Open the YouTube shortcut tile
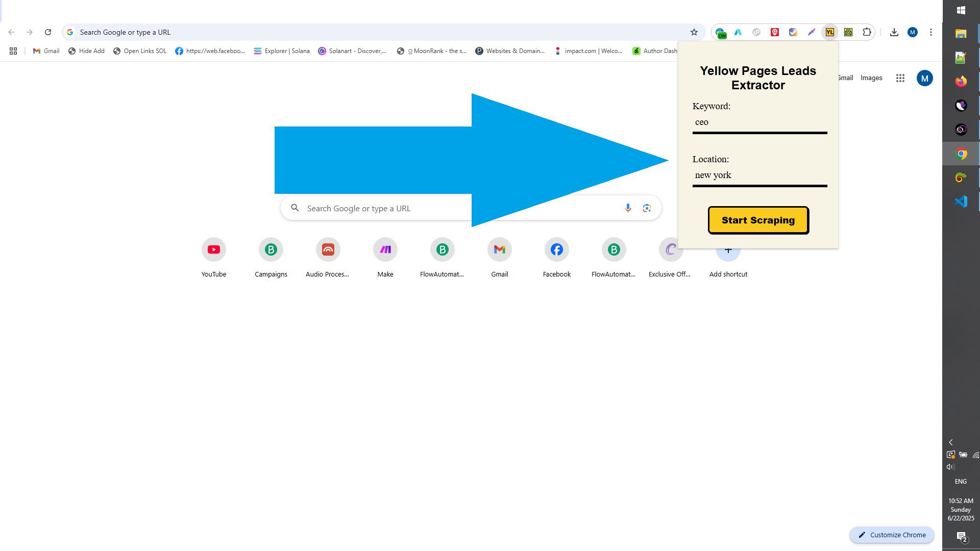Image resolution: width=980 pixels, height=551 pixels. [x=213, y=250]
